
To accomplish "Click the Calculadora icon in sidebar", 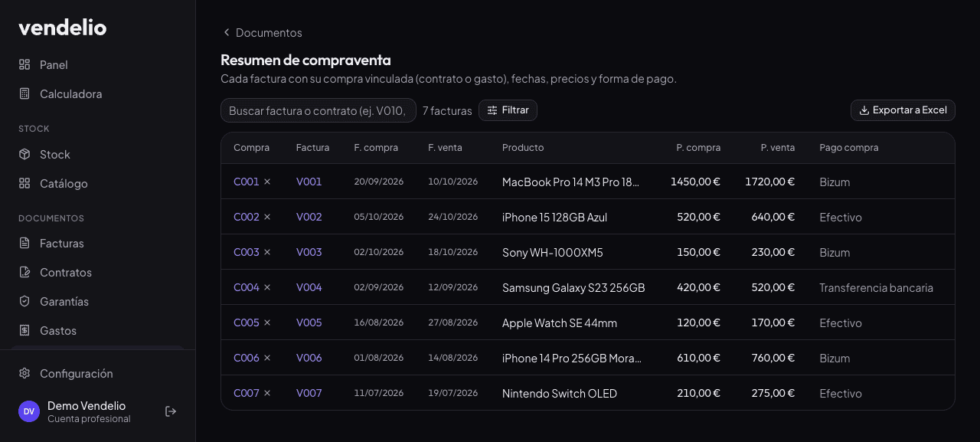I will click(x=24, y=93).
